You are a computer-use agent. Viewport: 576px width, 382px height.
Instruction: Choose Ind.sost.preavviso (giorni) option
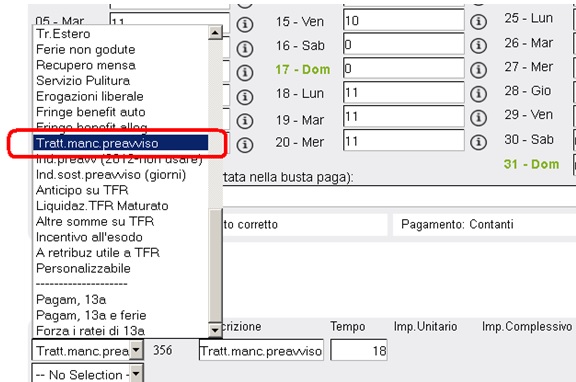tap(121, 174)
